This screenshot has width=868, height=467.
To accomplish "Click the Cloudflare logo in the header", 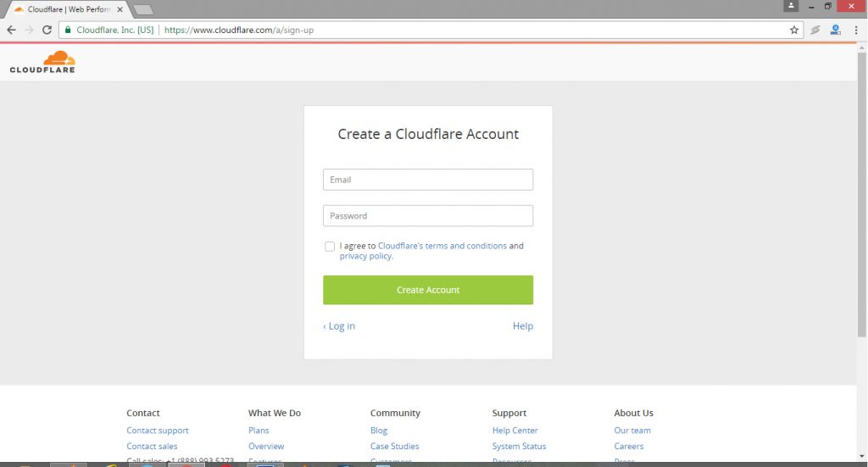I will pyautogui.click(x=42, y=61).
